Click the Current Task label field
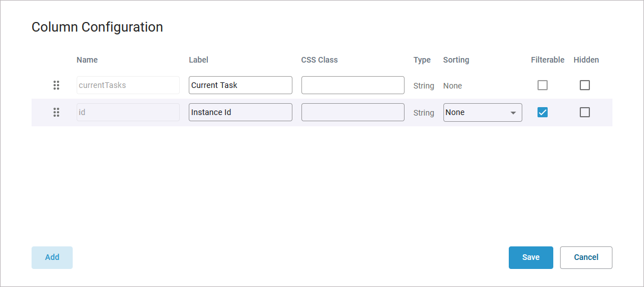Image resolution: width=644 pixels, height=287 pixels. [240, 85]
